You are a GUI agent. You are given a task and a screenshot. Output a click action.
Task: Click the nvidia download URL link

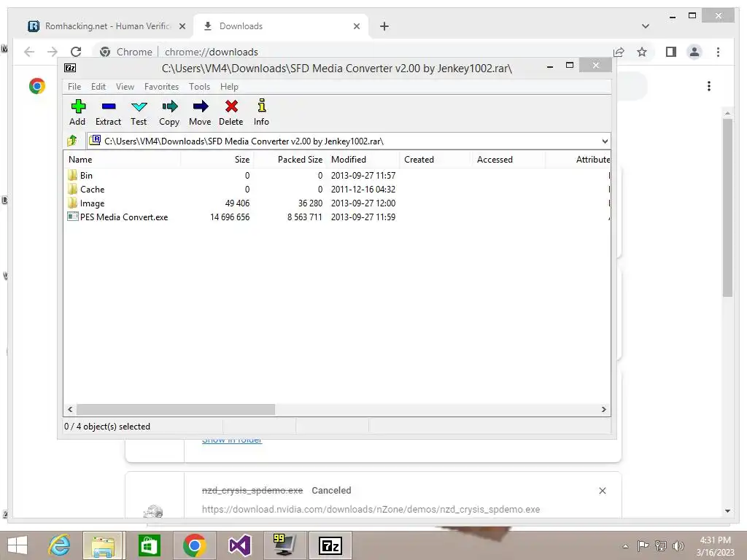(x=371, y=509)
